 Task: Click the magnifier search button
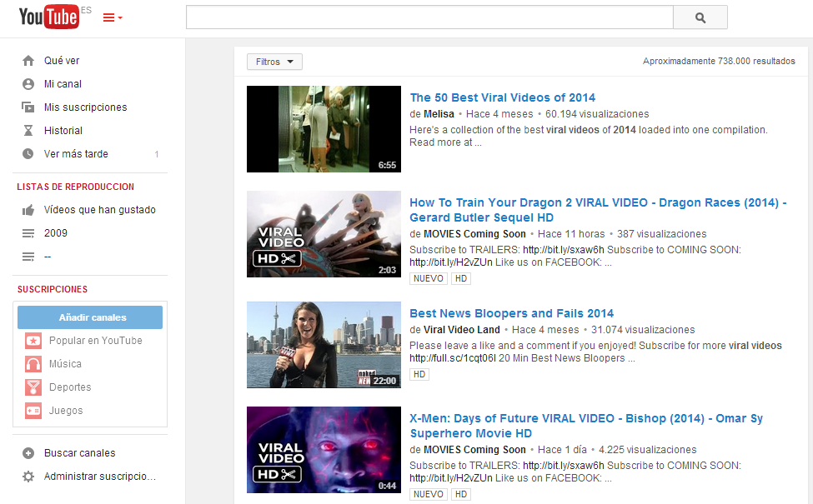pos(700,17)
